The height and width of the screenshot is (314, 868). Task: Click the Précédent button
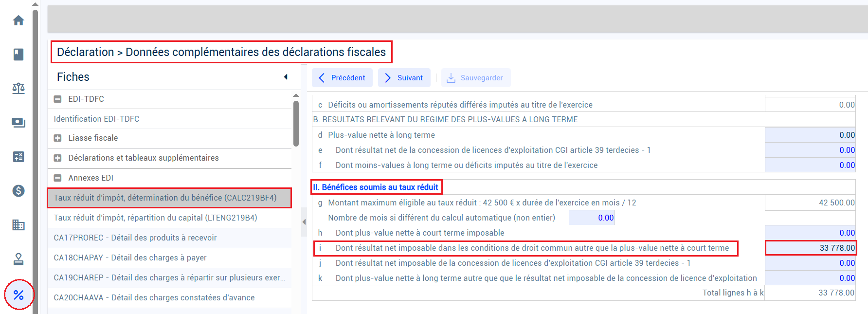tap(342, 78)
